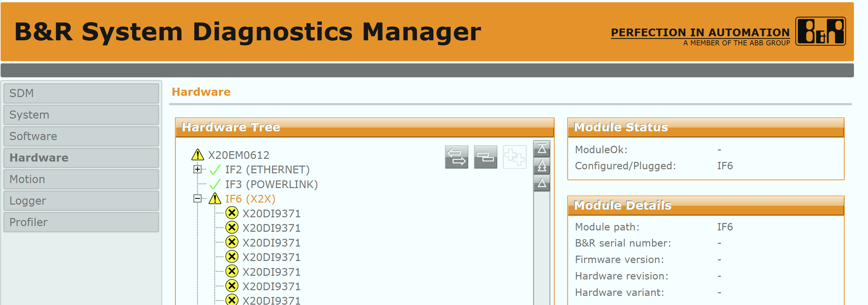Viewport: 868px width, 305px height.
Task: Expand the IF2 (ETHERNET) tree node
Action: click(x=197, y=169)
